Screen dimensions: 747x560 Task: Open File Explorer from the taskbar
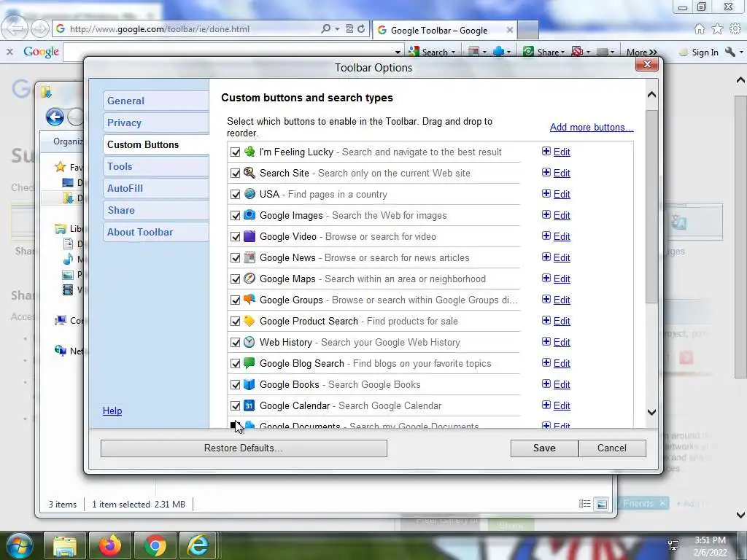65,545
